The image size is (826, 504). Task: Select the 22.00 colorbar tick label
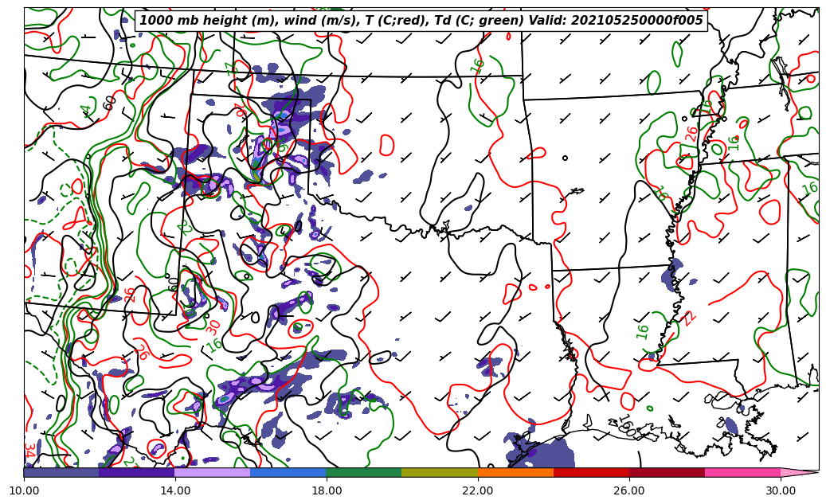(x=478, y=490)
